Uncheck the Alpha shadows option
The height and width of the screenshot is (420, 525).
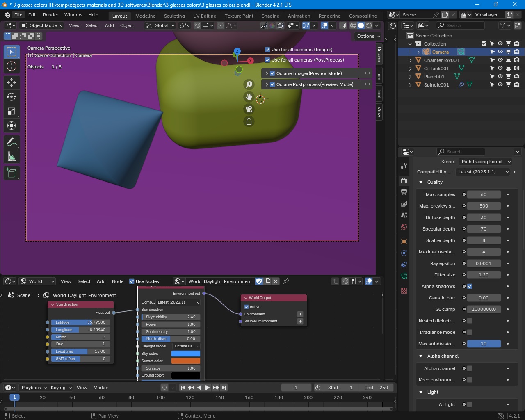pos(470,286)
